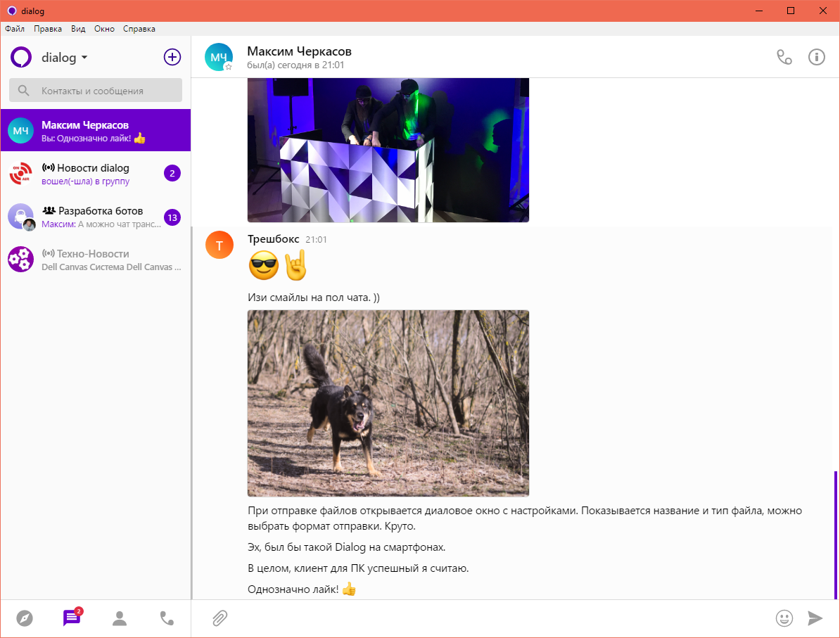Open Discover compass tab
The image size is (840, 638).
[x=25, y=618]
